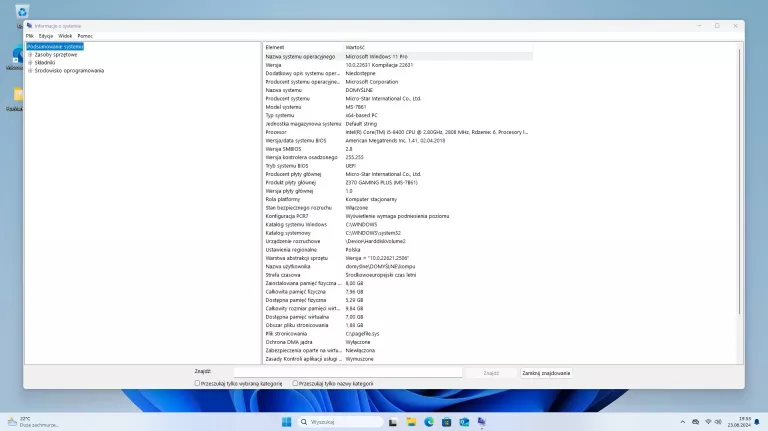Open the Pomoc menu
The height and width of the screenshot is (431, 768).
coord(85,36)
